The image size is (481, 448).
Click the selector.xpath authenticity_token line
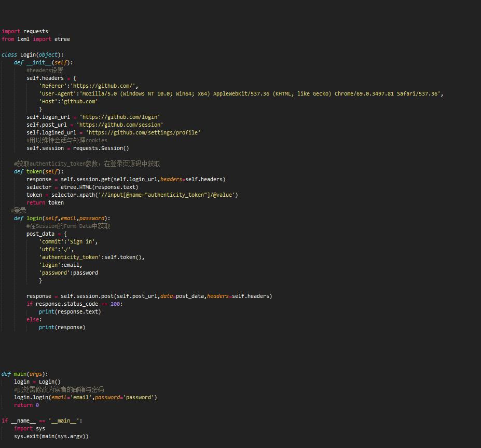(x=132, y=195)
